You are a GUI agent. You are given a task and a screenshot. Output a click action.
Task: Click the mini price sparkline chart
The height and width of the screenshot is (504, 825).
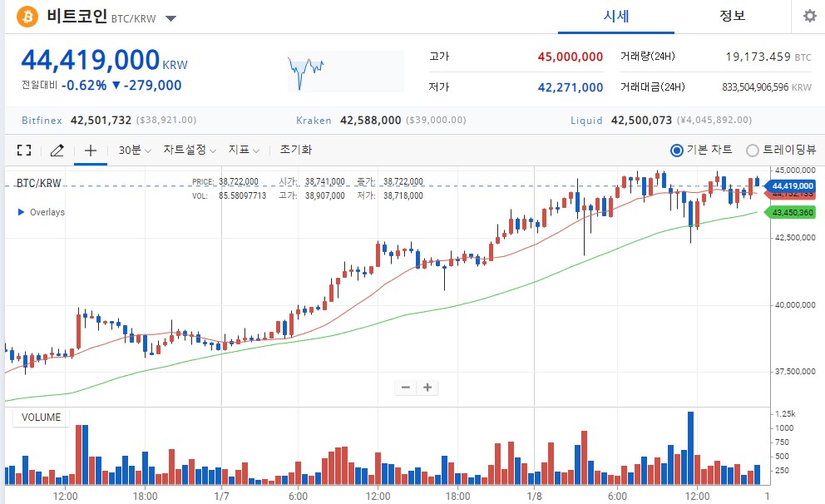coord(346,72)
